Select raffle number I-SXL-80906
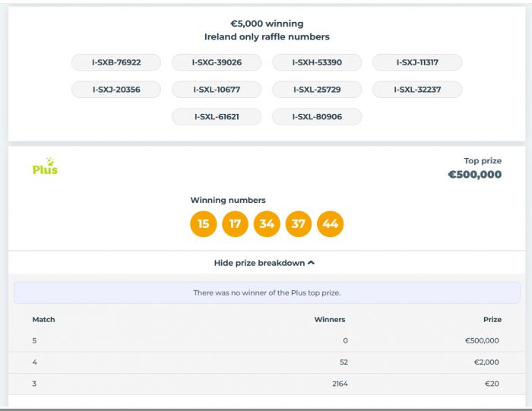 pyautogui.click(x=317, y=117)
